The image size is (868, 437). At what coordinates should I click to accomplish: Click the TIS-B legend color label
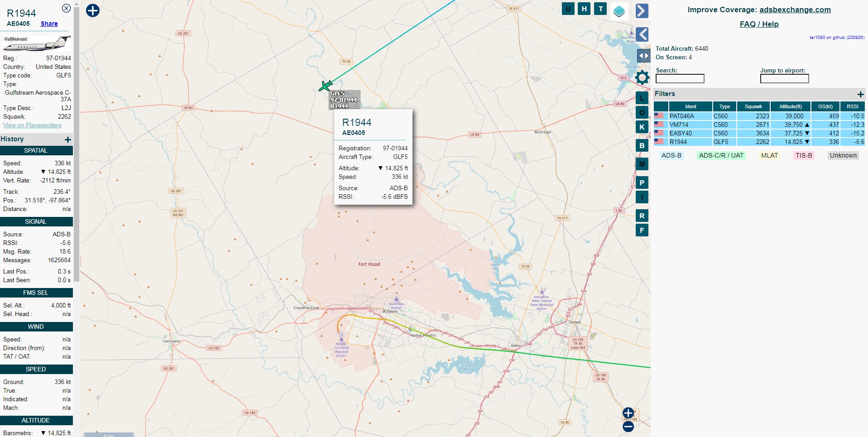[804, 155]
